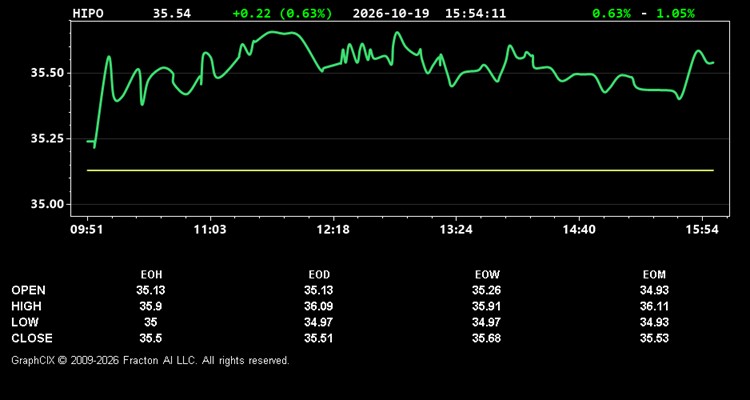750x400 pixels.
Task: Click the EOM open value 34.93
Action: 654,290
